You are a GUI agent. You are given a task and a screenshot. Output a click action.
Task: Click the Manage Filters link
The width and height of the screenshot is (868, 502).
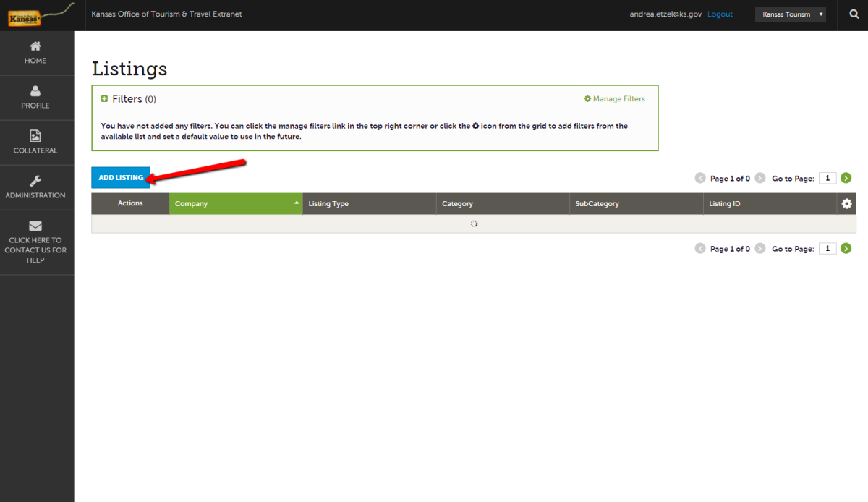tap(615, 99)
